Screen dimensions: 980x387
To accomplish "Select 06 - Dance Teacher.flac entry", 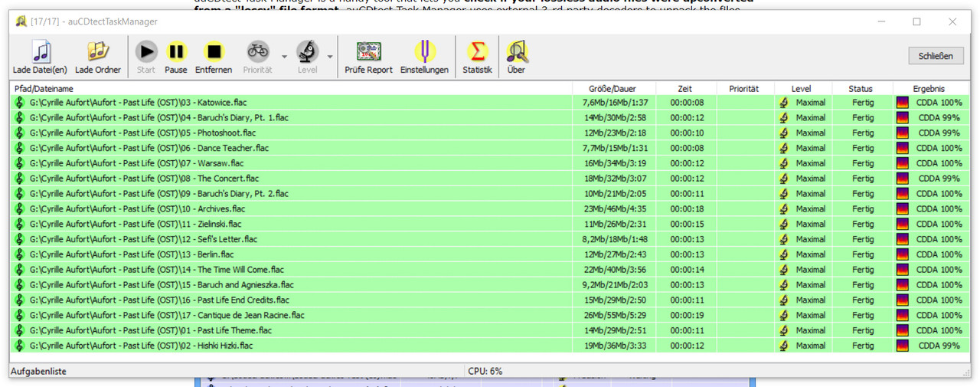I will tap(490, 148).
